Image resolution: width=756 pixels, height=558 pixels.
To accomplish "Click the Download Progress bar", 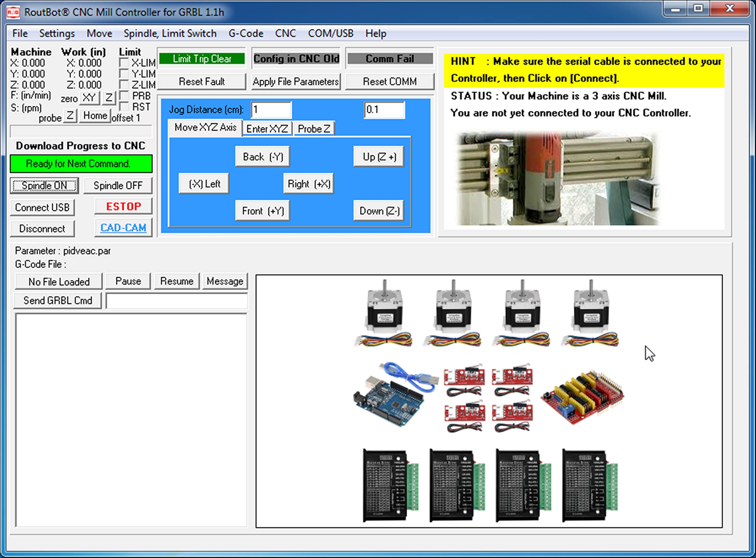I will coord(81,131).
